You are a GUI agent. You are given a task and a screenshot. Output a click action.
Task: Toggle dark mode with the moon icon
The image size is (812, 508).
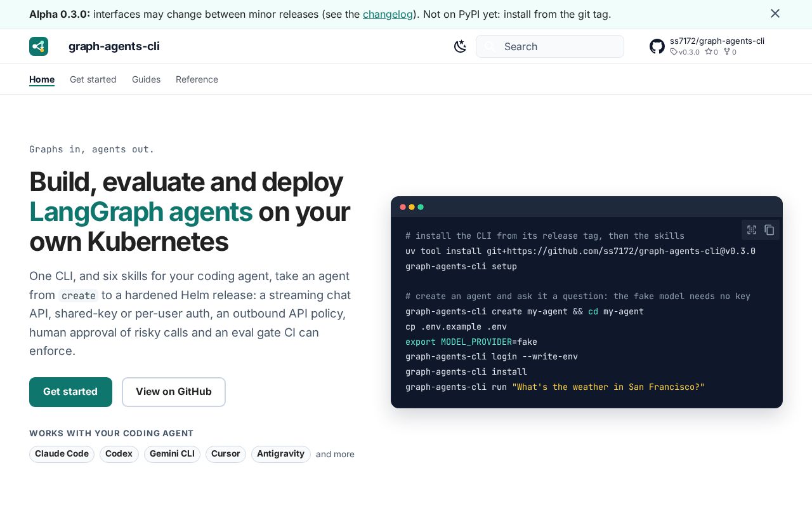click(461, 46)
